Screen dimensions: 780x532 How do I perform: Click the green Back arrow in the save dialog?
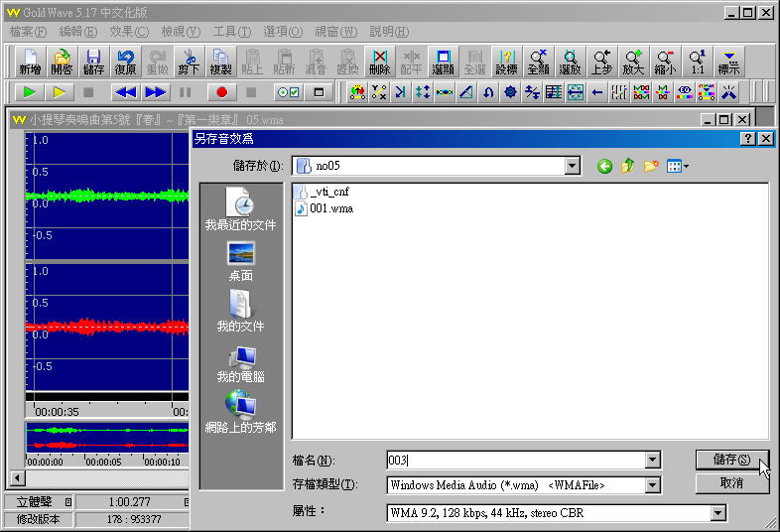point(604,166)
